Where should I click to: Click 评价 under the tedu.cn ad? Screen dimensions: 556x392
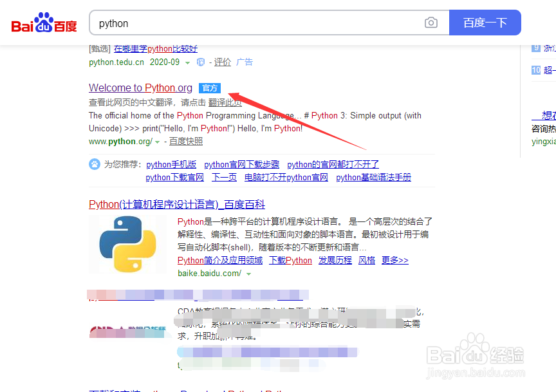[223, 61]
